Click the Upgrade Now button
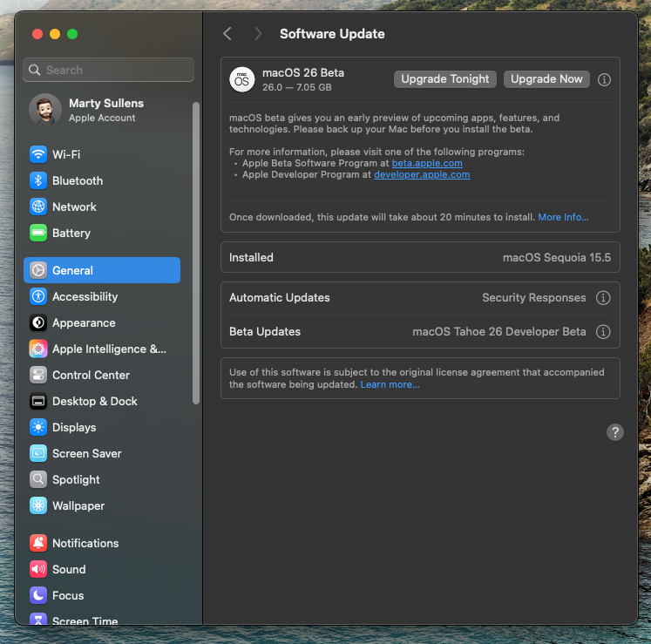651x644 pixels. tap(546, 79)
